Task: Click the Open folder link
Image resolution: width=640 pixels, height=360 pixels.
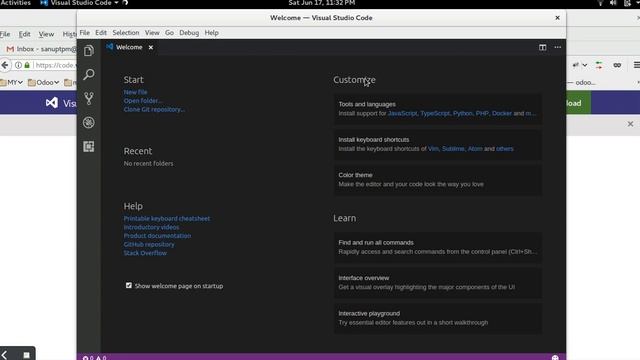Action: pos(143,101)
